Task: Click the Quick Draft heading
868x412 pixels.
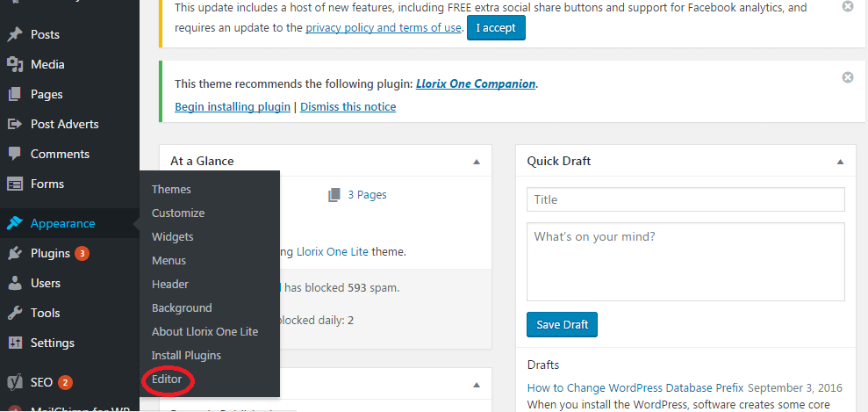Action: coord(559,161)
